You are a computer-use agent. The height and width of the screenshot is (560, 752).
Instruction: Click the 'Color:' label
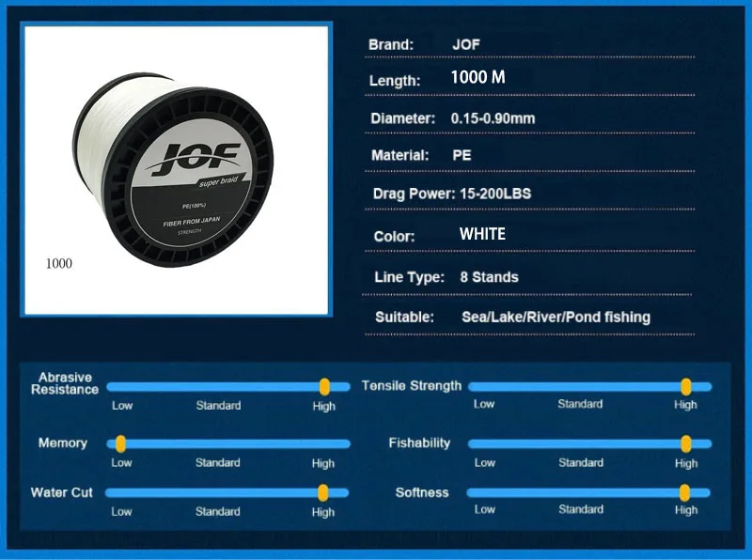[394, 237]
